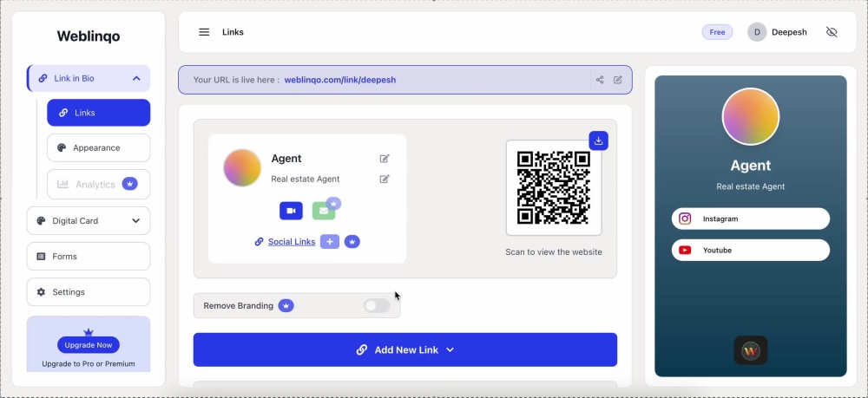Click the crown badge next to Social Links plus
This screenshot has height=398, width=868.
(x=352, y=242)
